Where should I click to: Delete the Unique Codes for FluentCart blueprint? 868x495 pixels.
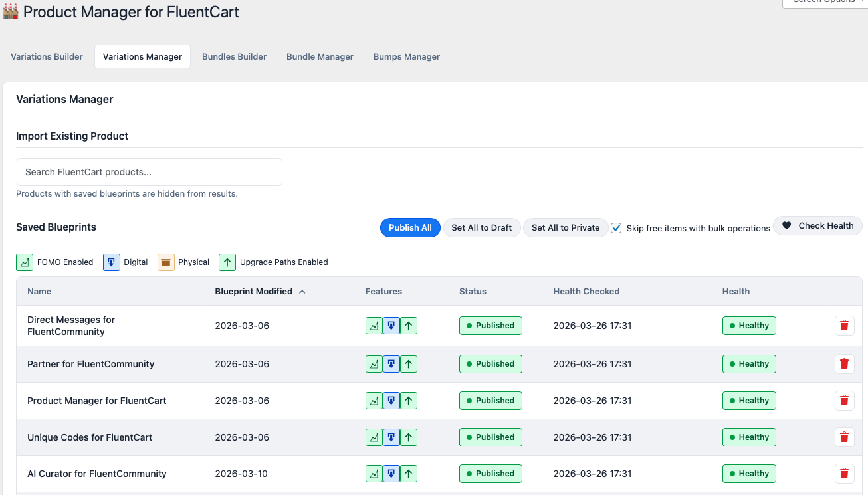coord(845,437)
